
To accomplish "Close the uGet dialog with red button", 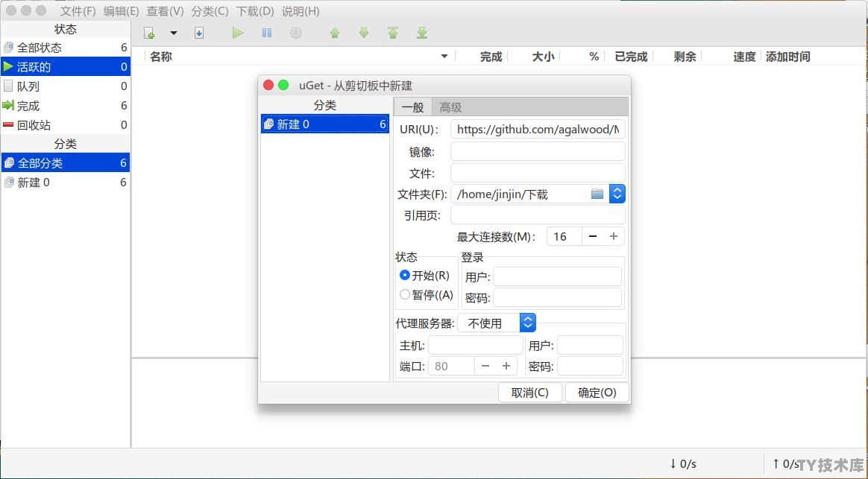I will click(x=268, y=85).
